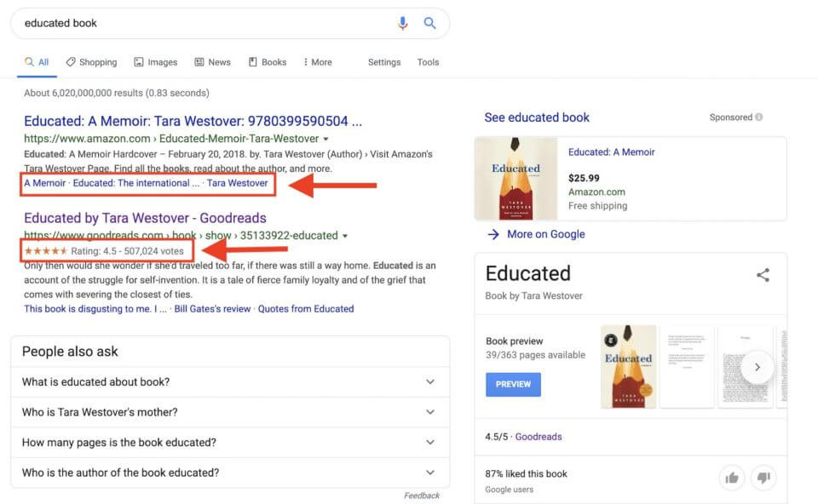
Task: Expand 'Who is Tara Westover's mother?' question
Action: (x=230, y=412)
